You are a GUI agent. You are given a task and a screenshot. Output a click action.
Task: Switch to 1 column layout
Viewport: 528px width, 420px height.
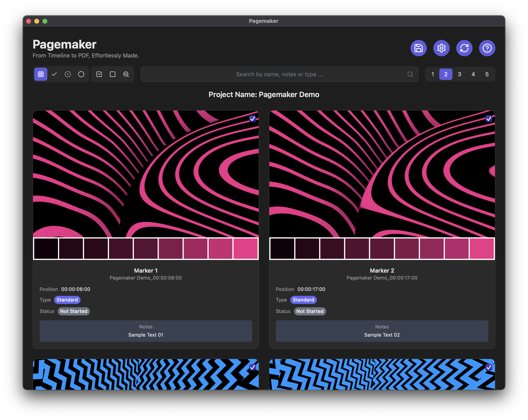433,74
